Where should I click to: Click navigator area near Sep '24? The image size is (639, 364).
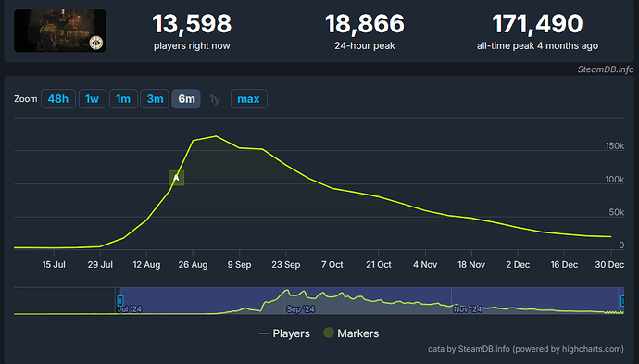pos(300,309)
